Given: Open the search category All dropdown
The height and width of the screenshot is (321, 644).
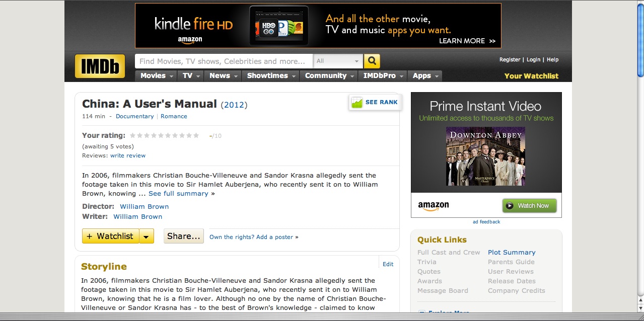Looking at the screenshot, I should pyautogui.click(x=337, y=61).
